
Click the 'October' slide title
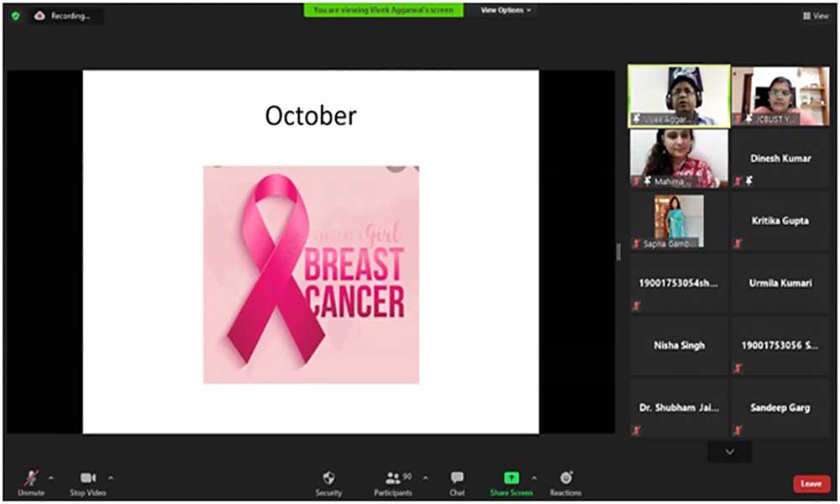[x=311, y=116]
